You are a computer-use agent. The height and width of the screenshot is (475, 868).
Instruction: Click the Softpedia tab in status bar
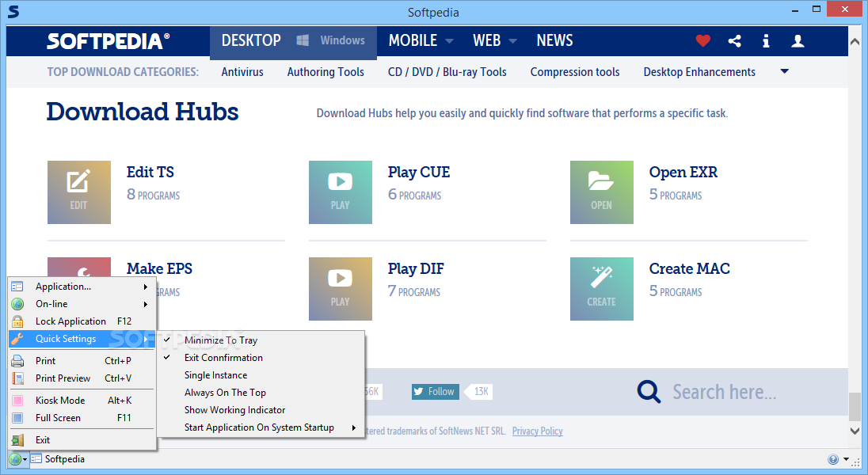tap(58, 459)
